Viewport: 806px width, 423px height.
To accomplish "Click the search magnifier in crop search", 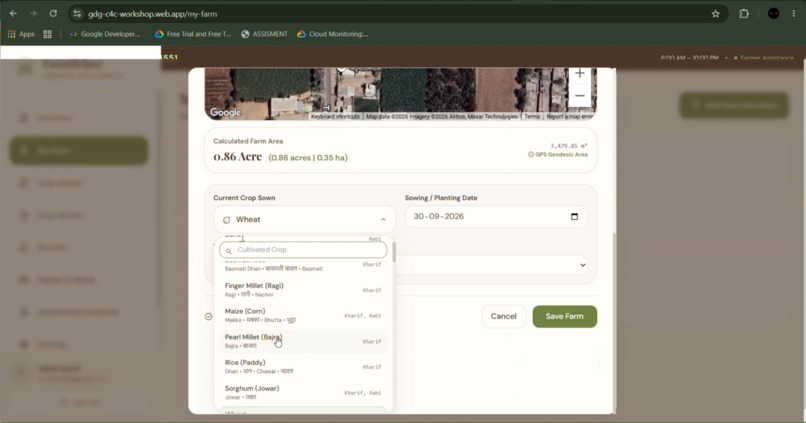I will [x=229, y=251].
